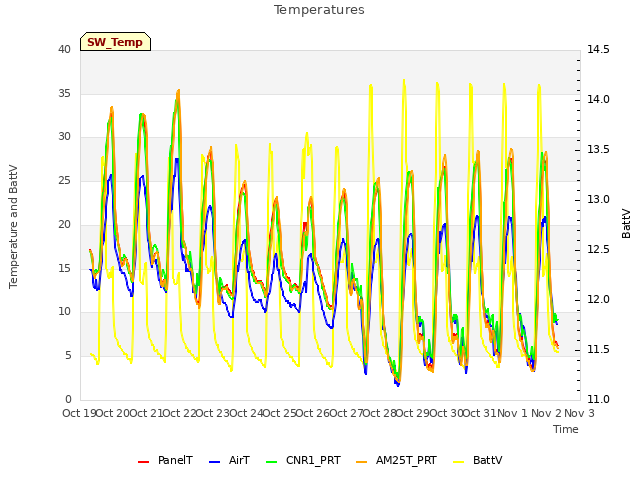This screenshot has height=480, width=640.
Task: Select the AirT legend entry
Action: point(229,461)
